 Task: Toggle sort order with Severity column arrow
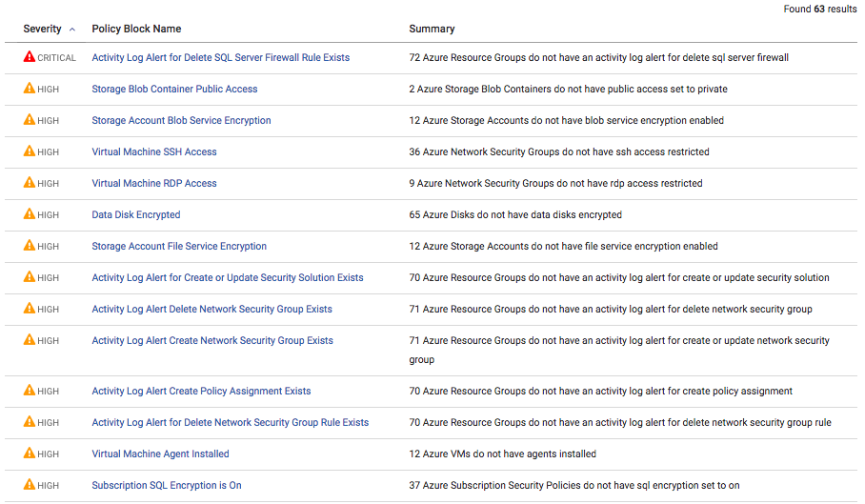[72, 30]
